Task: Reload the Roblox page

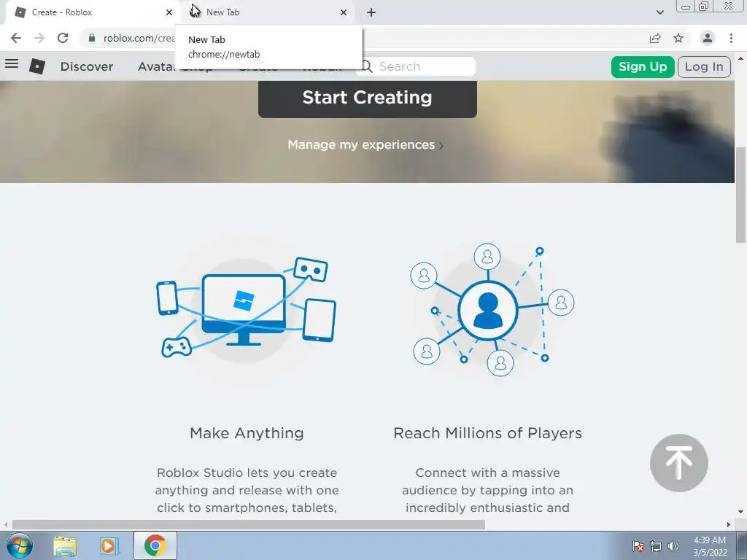Action: [63, 38]
